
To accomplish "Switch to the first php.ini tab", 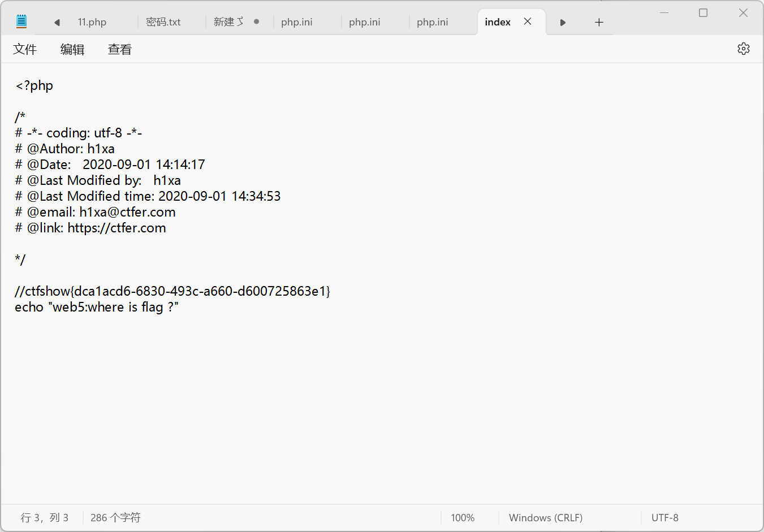I will (x=297, y=22).
